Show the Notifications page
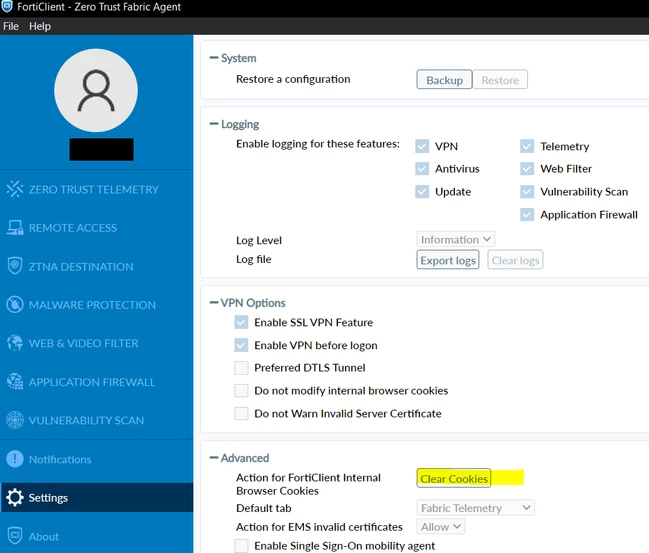This screenshot has height=553, width=649. (x=96, y=459)
